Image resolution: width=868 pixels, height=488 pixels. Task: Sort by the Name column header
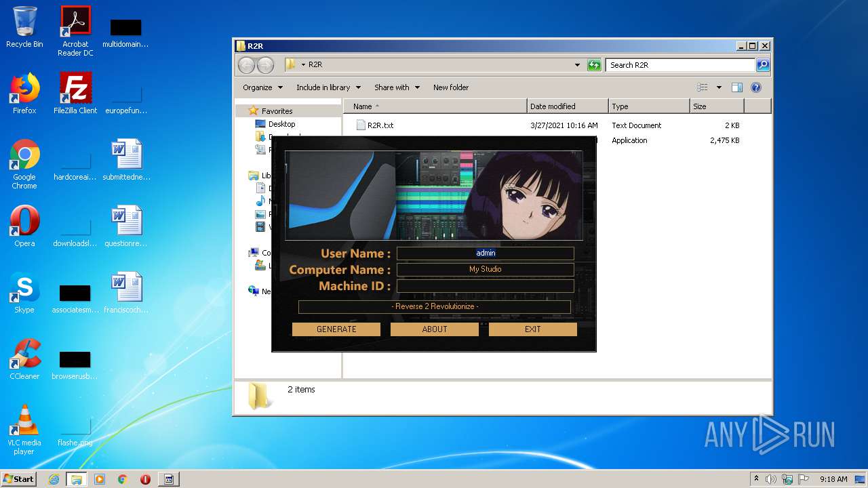[435, 106]
